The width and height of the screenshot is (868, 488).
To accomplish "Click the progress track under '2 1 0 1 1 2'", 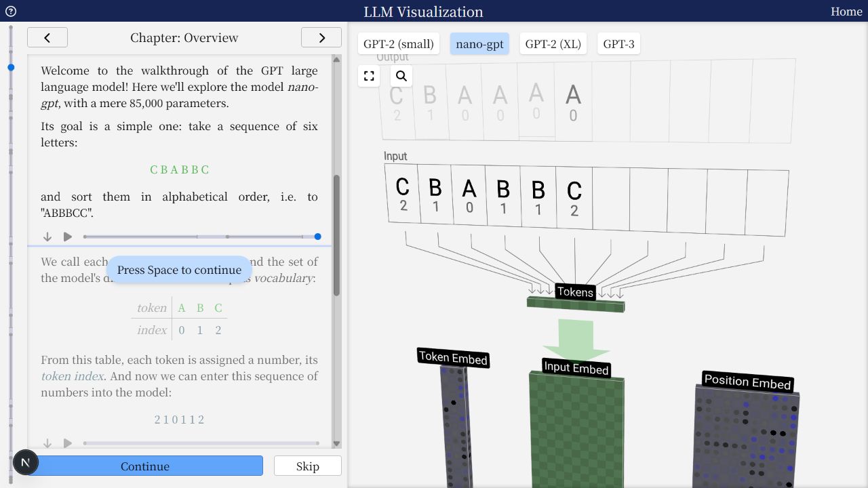I will 201,443.
